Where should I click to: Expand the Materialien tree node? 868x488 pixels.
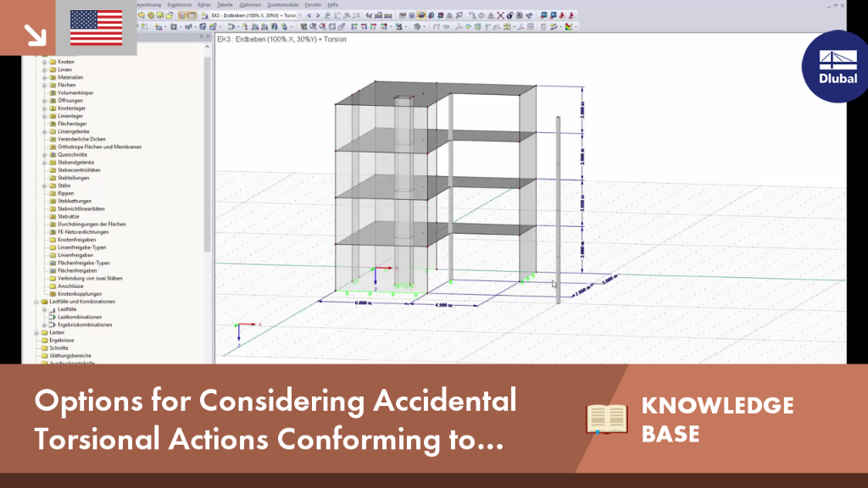click(44, 77)
